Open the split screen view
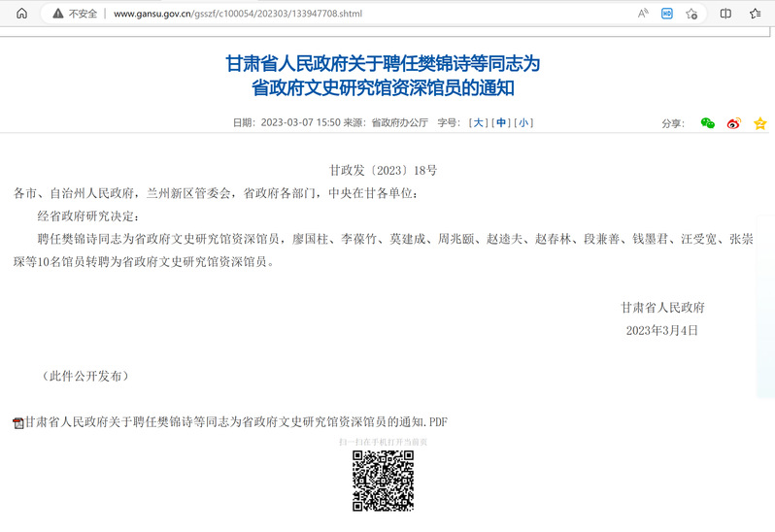This screenshot has width=775, height=532. [725, 14]
